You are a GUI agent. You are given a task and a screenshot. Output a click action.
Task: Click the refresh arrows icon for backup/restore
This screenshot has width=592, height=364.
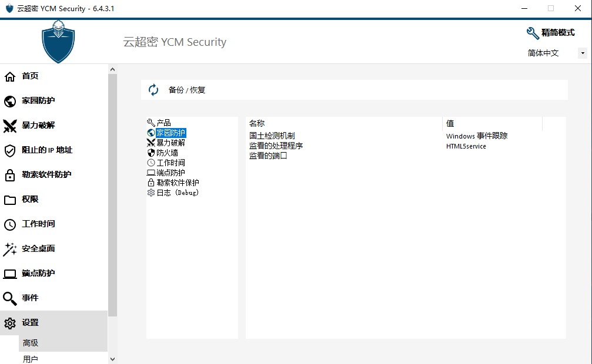tap(153, 90)
